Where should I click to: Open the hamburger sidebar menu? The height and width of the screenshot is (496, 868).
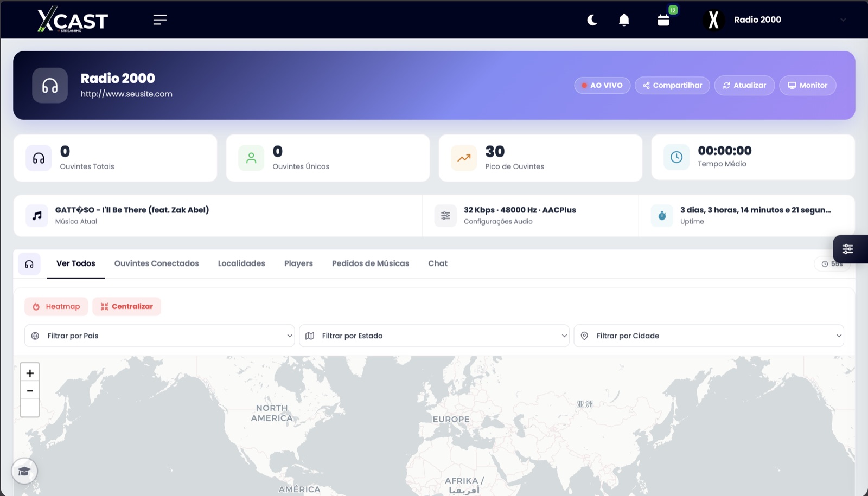click(x=159, y=20)
